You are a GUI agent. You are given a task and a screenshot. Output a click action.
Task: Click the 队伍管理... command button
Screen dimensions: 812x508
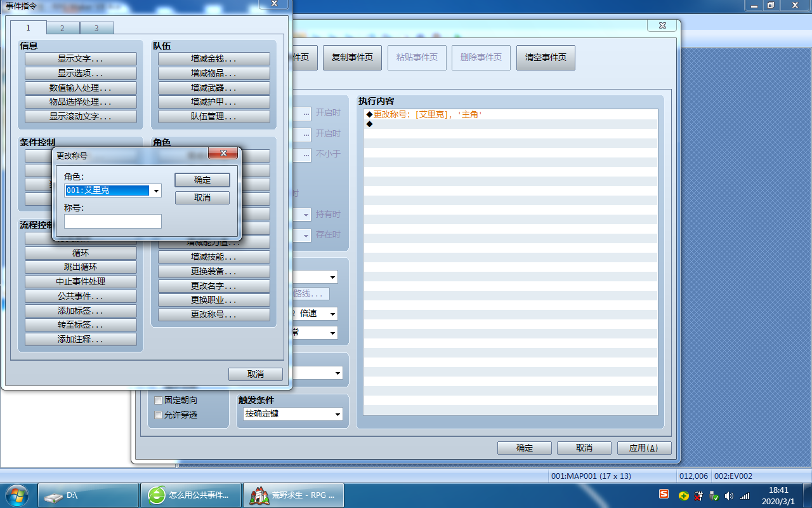coord(214,117)
